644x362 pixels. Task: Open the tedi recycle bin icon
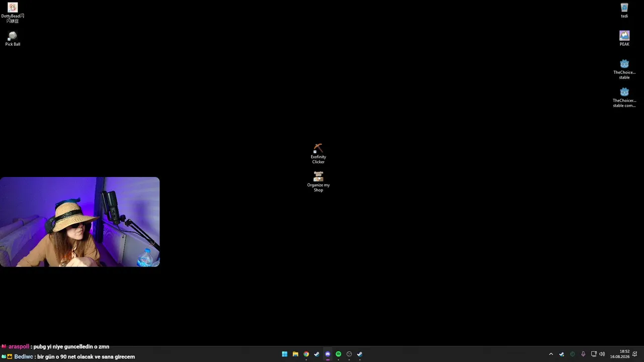[624, 11]
